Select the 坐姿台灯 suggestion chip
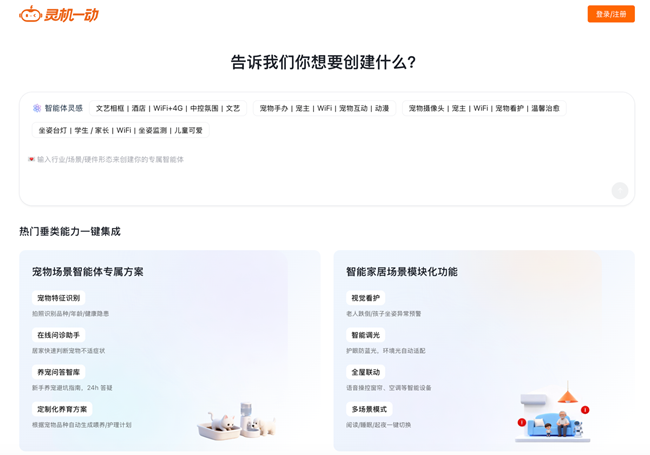650x455 pixels. 120,130
